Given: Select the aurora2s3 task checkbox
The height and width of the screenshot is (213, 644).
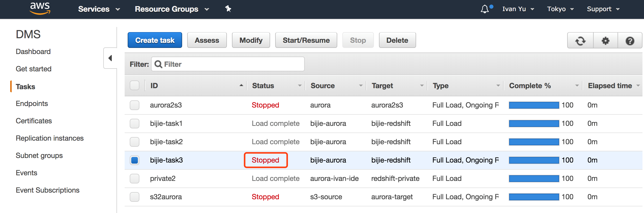Looking at the screenshot, I should click(135, 105).
